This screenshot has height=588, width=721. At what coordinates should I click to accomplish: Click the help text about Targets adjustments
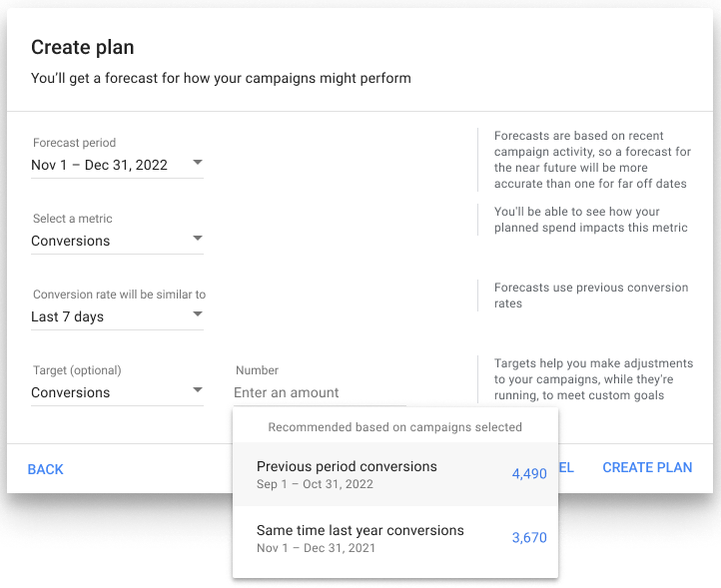click(x=593, y=379)
